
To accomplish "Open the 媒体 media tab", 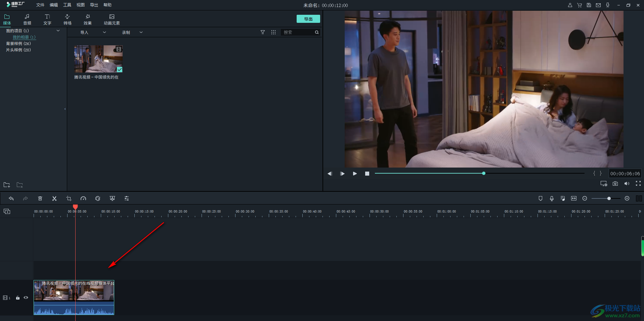I will 7,19.
